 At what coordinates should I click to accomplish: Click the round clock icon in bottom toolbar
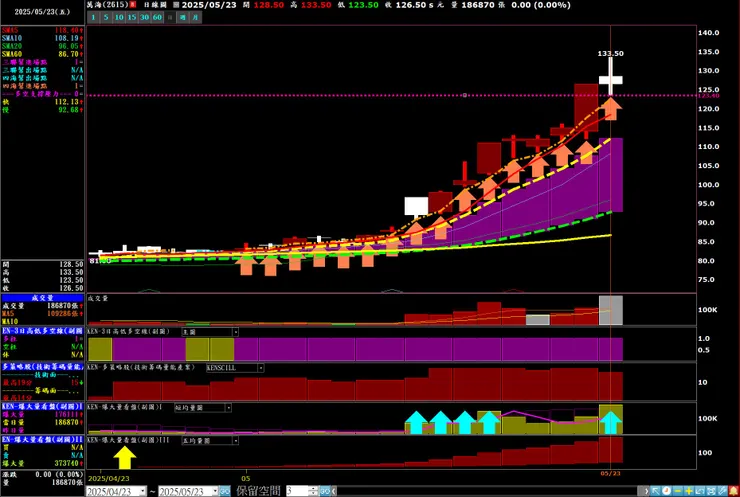pos(666,491)
